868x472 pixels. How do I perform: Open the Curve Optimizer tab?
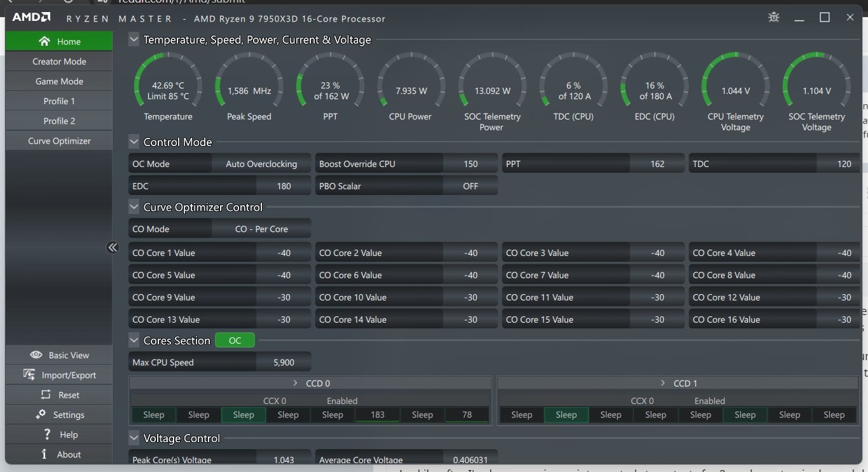pos(59,141)
